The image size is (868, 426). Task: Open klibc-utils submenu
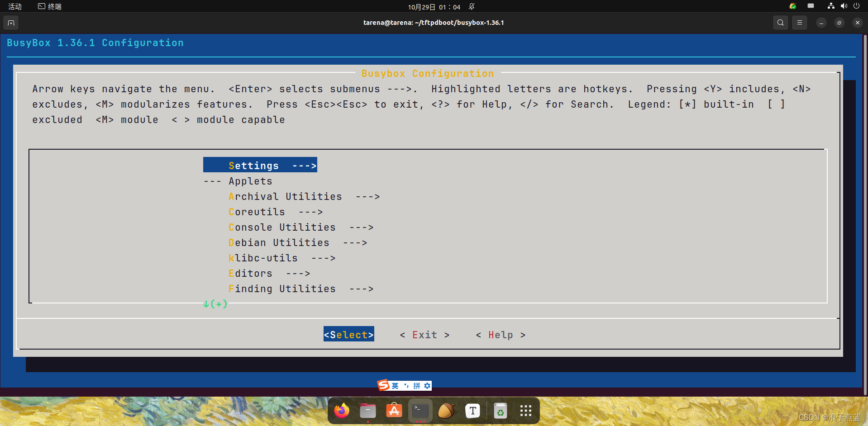[x=282, y=258]
